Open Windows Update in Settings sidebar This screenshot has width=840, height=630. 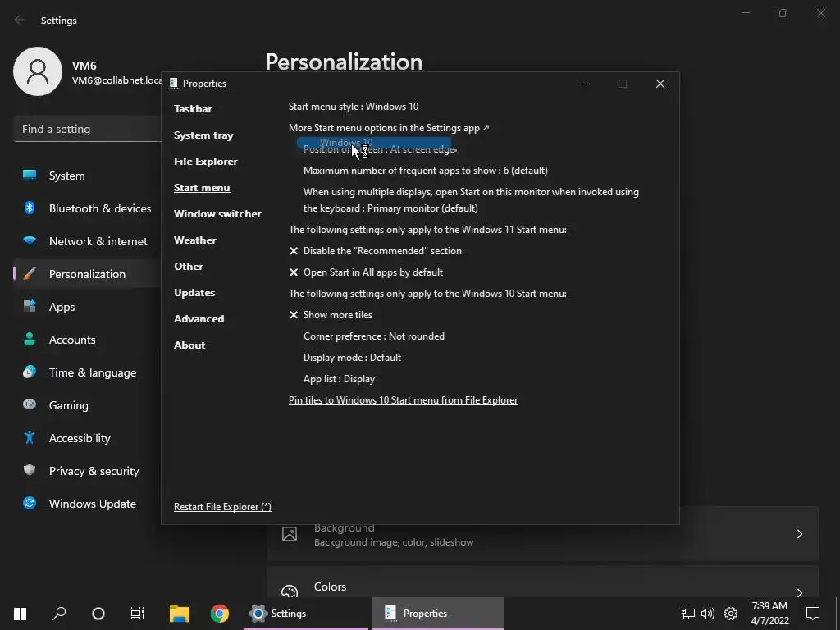coord(87,504)
